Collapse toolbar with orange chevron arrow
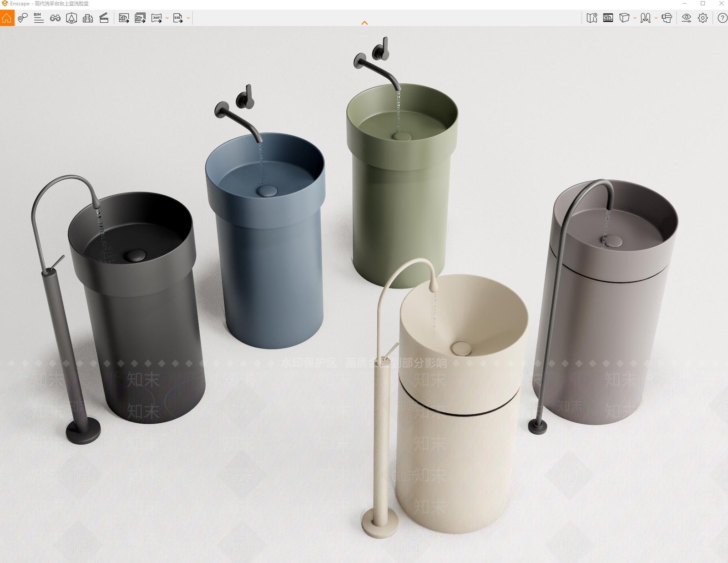This screenshot has width=728, height=563. point(364,23)
